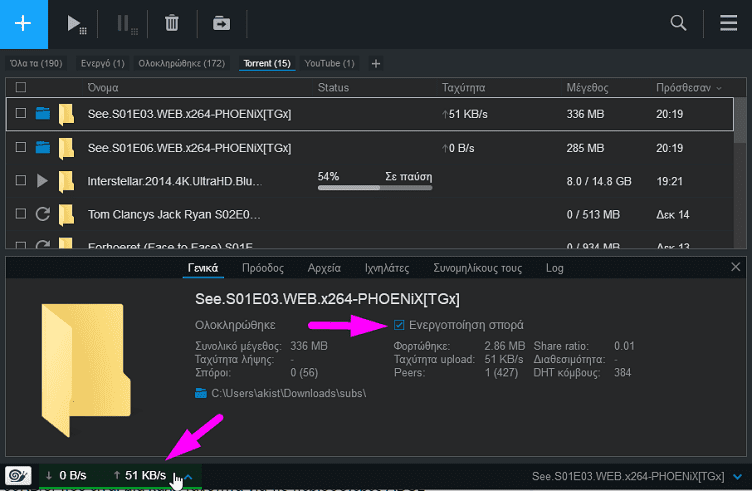Switch to the Log details tab

pos(554,268)
